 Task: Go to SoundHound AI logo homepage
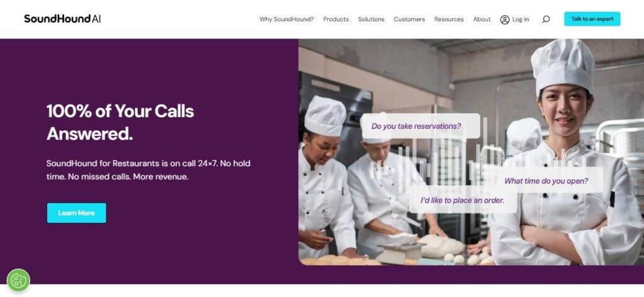click(x=62, y=19)
